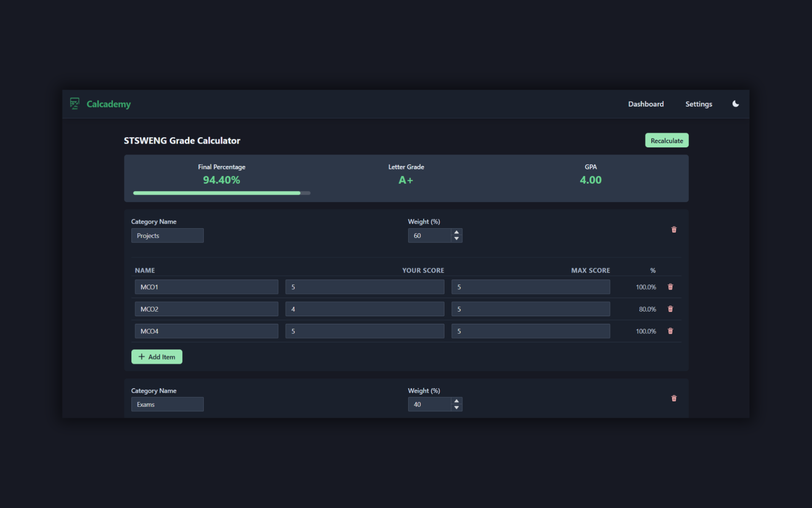Click the Final Percentage progress bar
The height and width of the screenshot is (508, 812).
click(x=222, y=193)
